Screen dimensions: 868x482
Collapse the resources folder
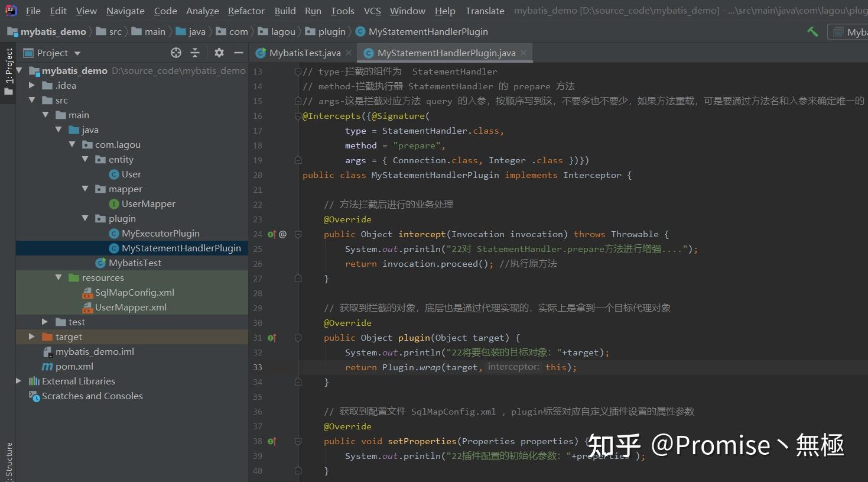[x=58, y=277]
